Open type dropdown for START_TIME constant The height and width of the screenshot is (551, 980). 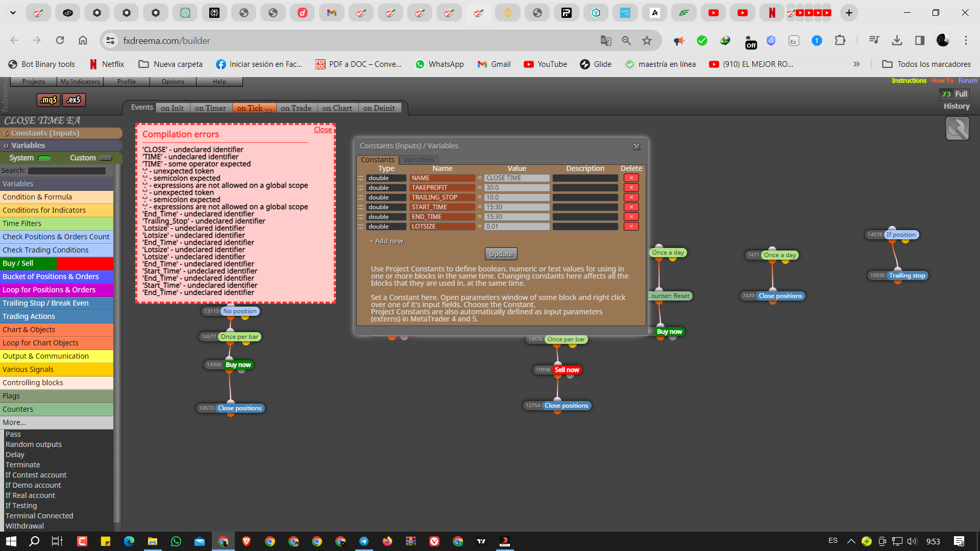click(386, 207)
